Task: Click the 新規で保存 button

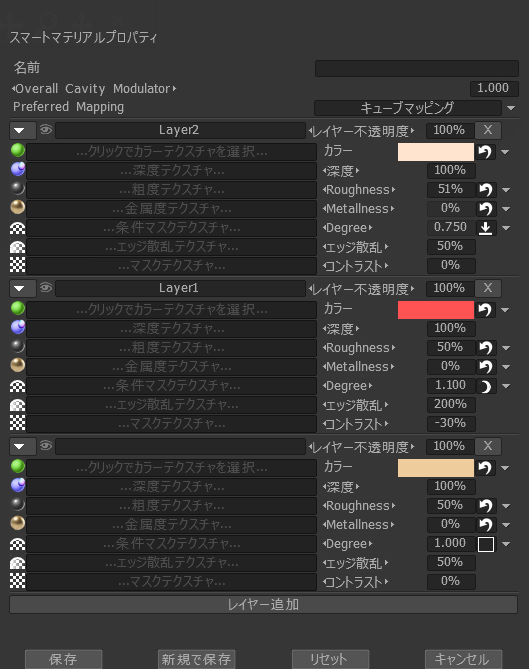Action: (196, 659)
